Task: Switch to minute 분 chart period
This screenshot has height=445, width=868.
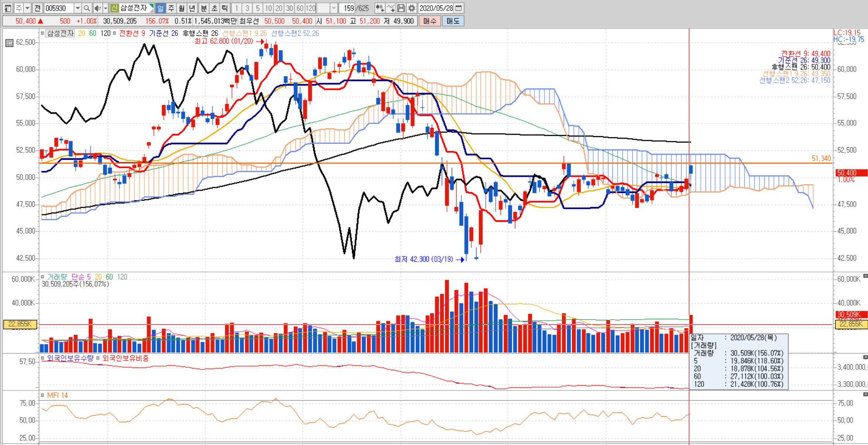Action: [x=204, y=8]
